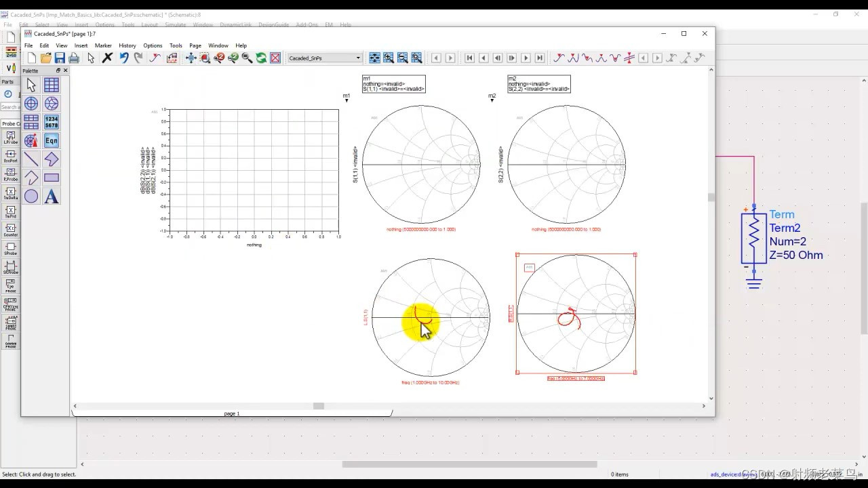Open DesignGuide menu in schematic window
Viewport: 868px width, 488px height.
tap(273, 25)
